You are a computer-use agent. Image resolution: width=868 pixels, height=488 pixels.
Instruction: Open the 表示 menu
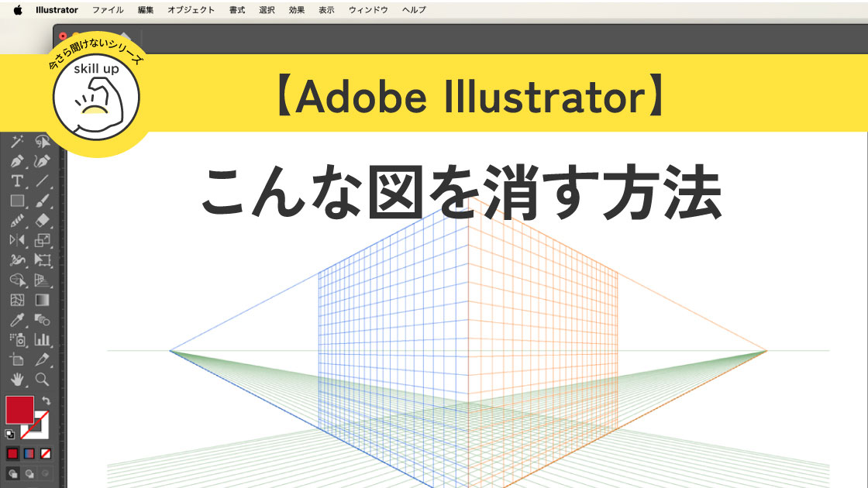(x=326, y=10)
